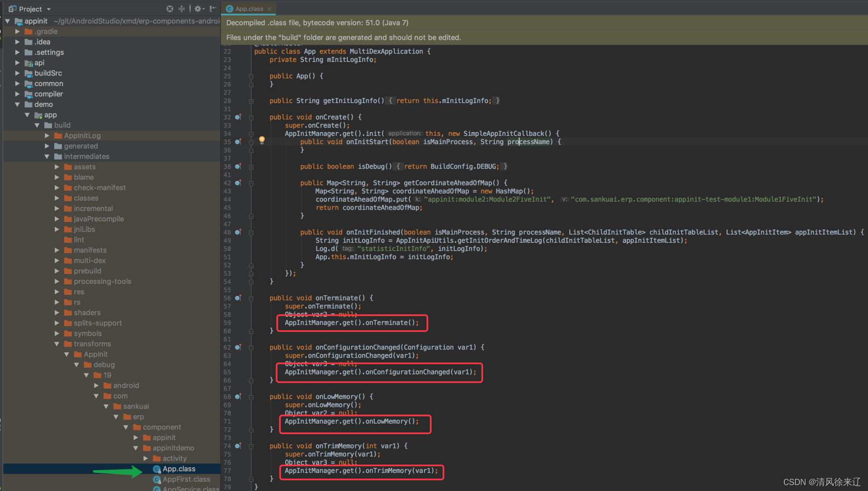Select the generated folder
868x491 pixels.
81,146
